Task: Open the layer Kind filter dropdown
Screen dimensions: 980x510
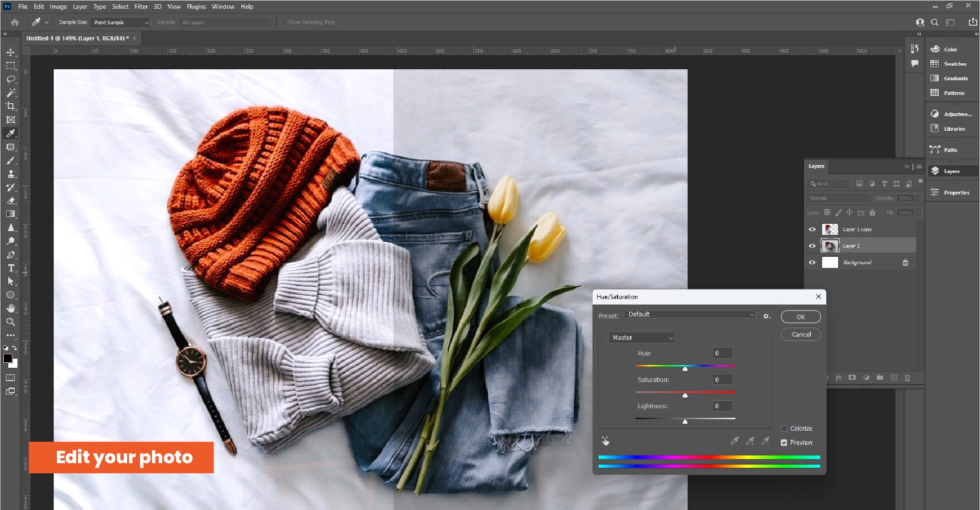Action: (829, 184)
